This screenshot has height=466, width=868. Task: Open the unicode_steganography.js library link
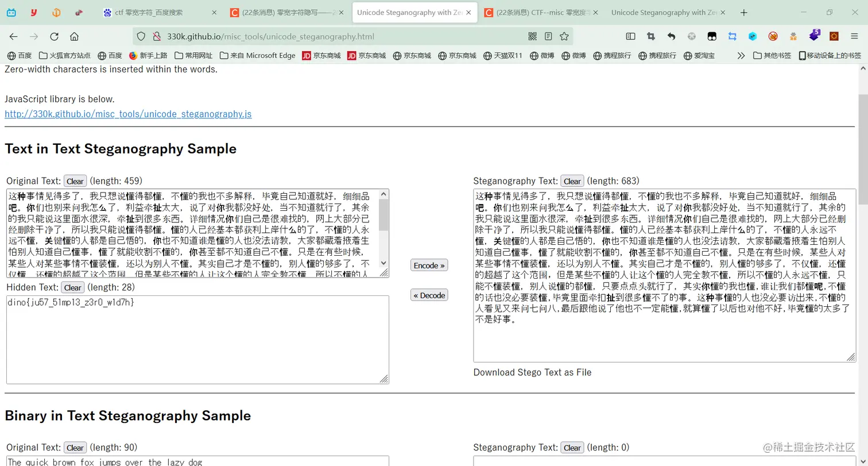pos(128,114)
